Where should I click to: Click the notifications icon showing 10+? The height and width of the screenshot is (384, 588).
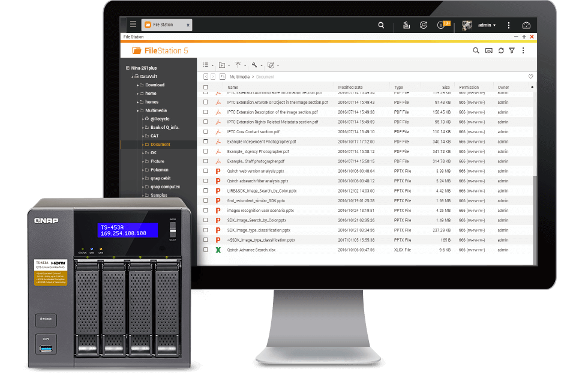pyautogui.click(x=442, y=25)
